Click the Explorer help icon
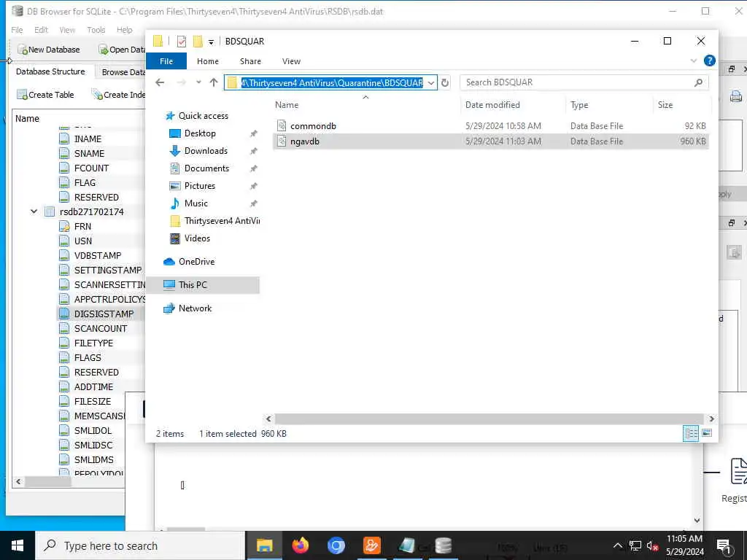The height and width of the screenshot is (560, 747). 709,61
